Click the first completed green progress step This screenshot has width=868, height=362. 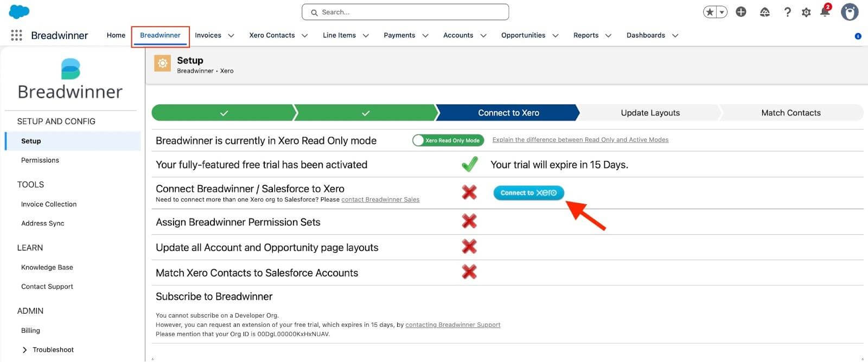point(224,113)
